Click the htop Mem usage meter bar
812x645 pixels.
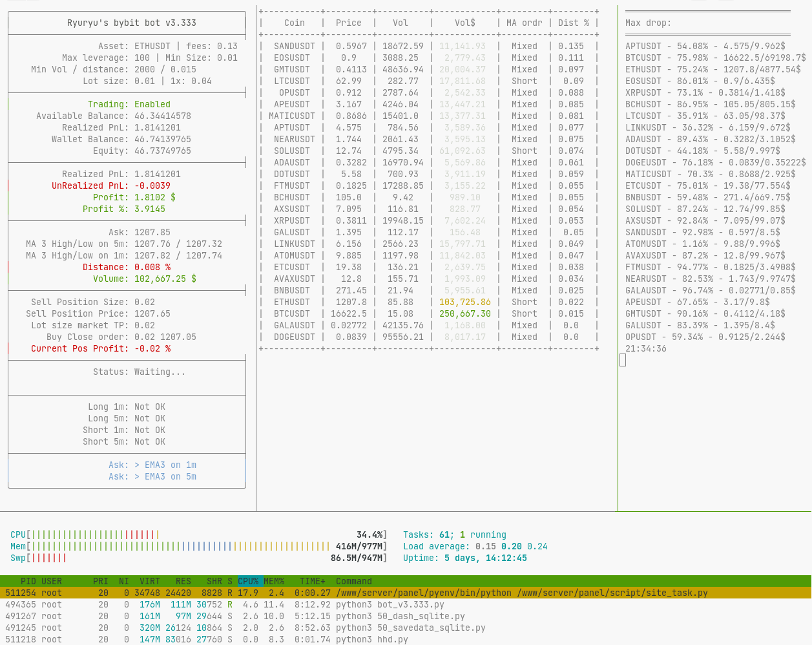[x=199, y=546]
